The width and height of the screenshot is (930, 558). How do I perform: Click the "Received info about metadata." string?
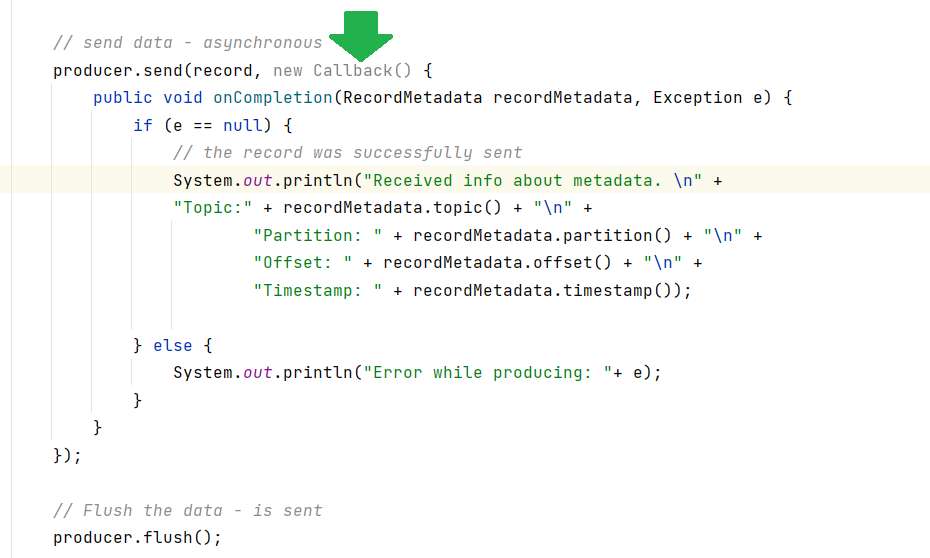533,180
